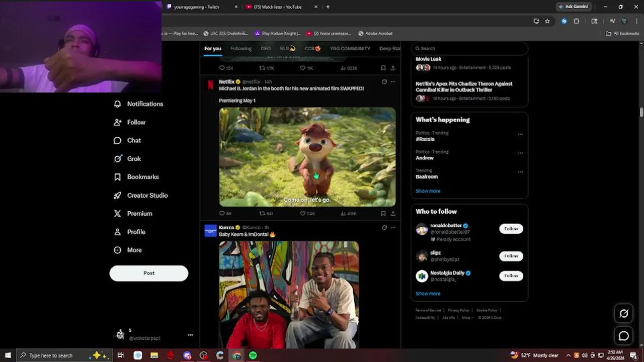The height and width of the screenshot is (362, 644).
Task: Open the Adobe Acrobat bookmark
Action: (x=375, y=33)
